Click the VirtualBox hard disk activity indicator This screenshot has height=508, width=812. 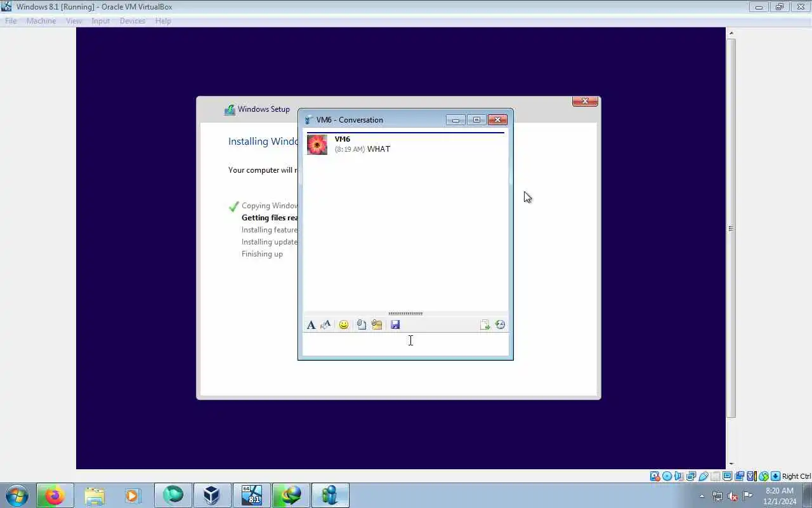point(655,476)
